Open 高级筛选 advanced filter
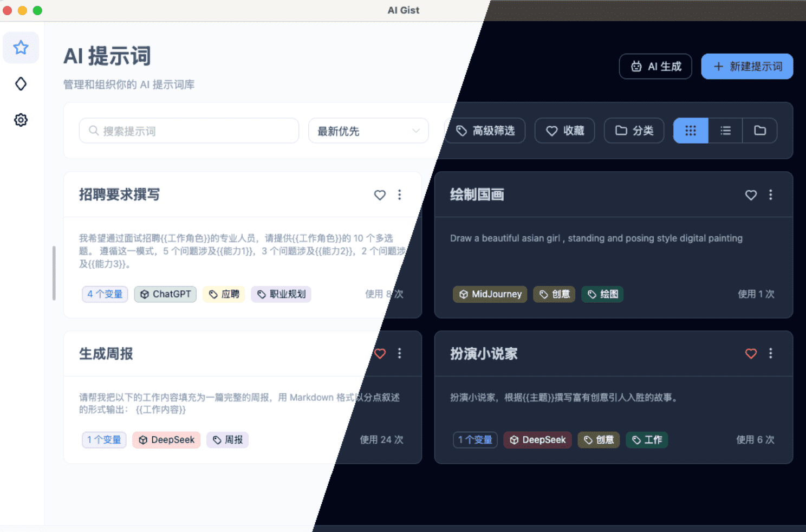This screenshot has height=532, width=806. point(485,131)
